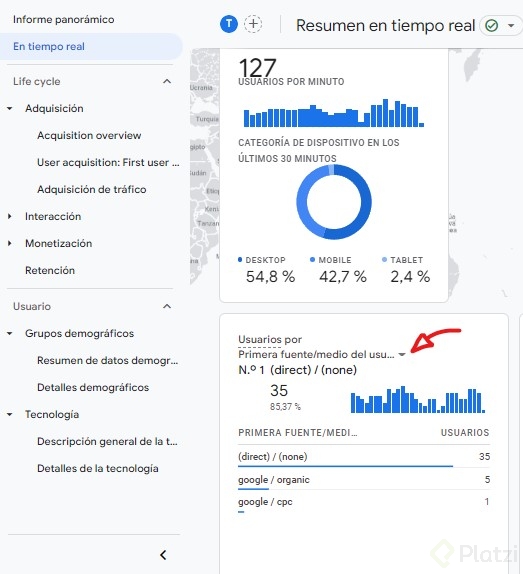
Task: Collapse the Usuario section
Action: [x=167, y=306]
